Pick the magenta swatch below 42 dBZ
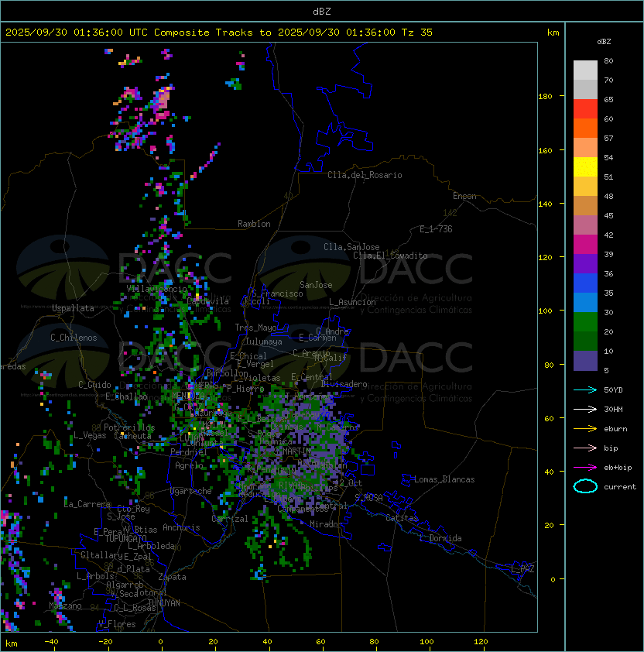 585,245
